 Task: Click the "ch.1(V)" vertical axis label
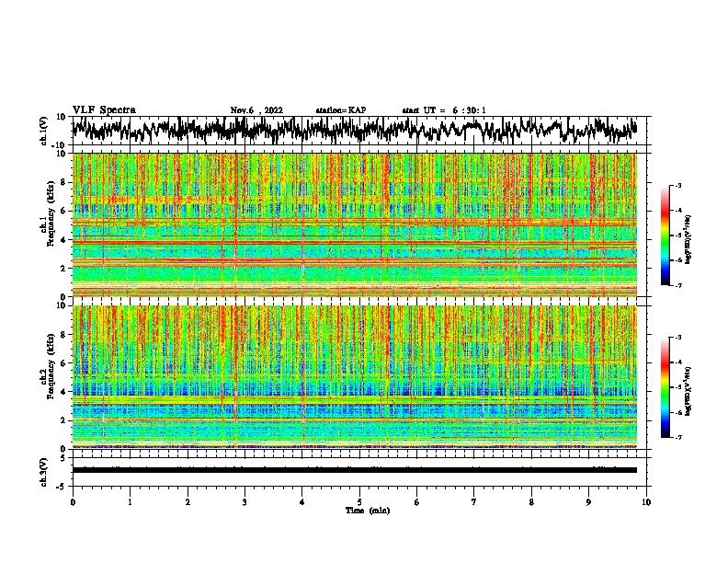(44, 131)
